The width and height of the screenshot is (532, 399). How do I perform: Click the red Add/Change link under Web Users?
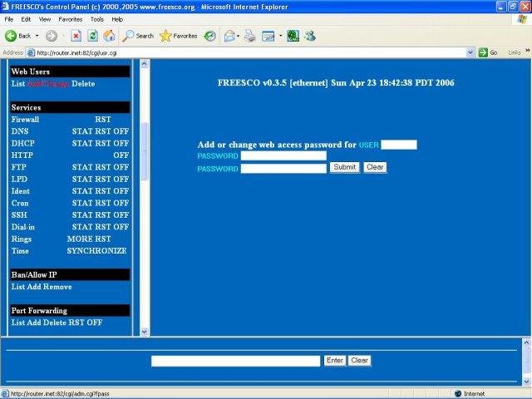pos(48,84)
